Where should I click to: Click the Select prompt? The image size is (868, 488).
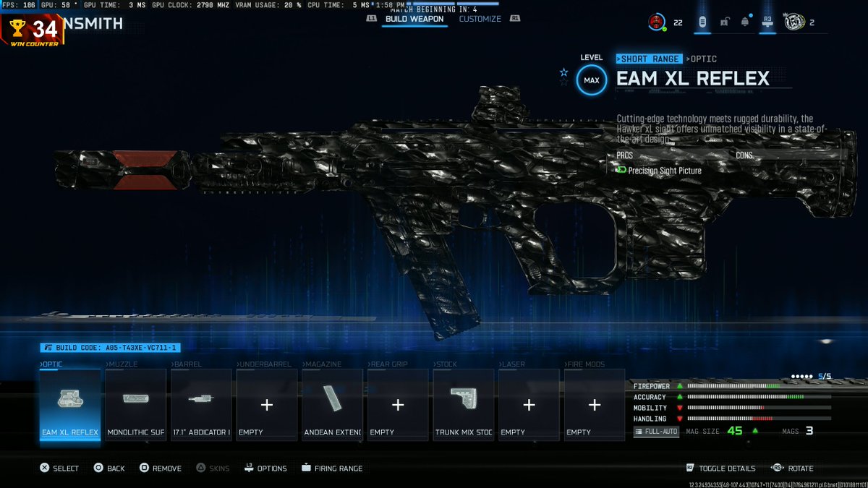[x=59, y=468]
